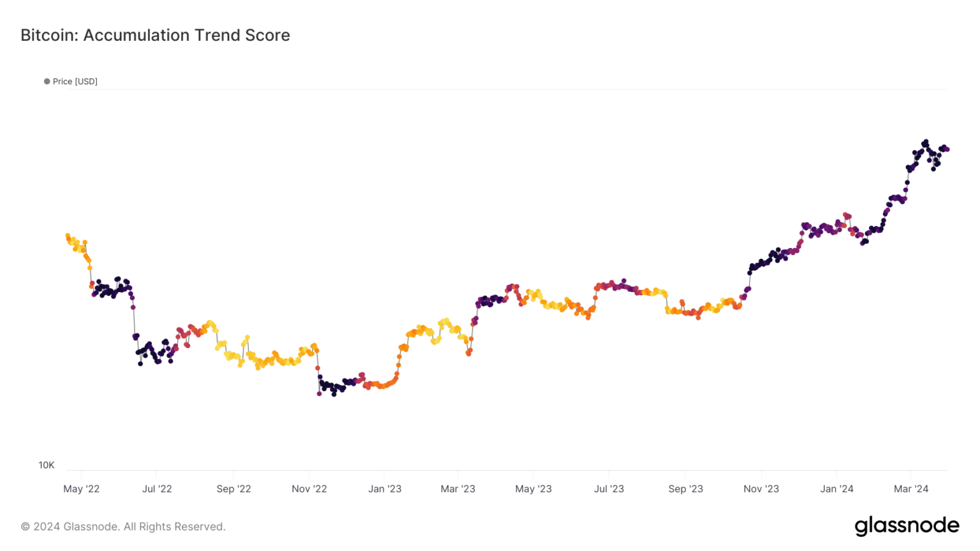Screen dimensions: 980x551
Task: Click the Sep '23 date label
Action: [686, 489]
